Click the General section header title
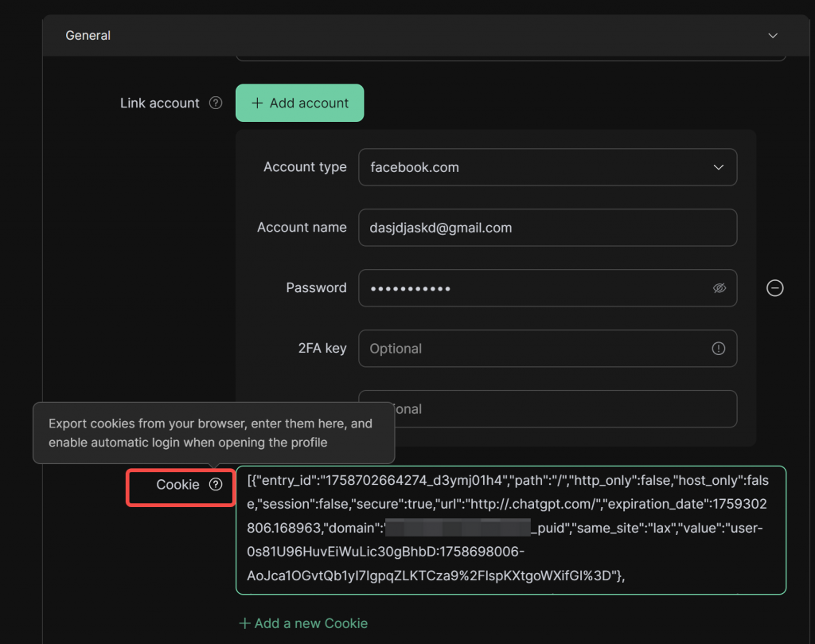815x644 pixels. (x=88, y=36)
